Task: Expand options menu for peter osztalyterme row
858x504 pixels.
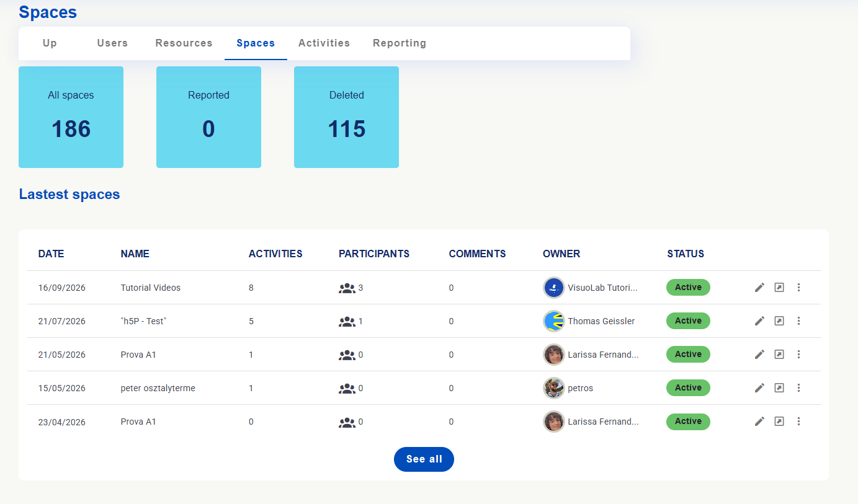Action: 799,388
